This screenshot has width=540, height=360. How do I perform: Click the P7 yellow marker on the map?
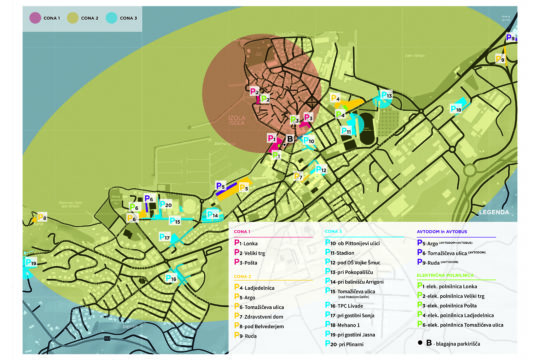(x=298, y=177)
